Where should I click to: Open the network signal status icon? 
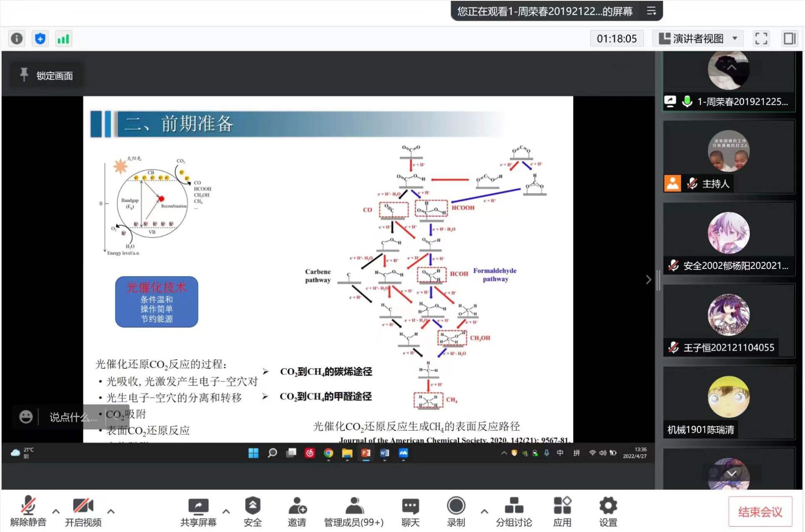[x=63, y=39]
